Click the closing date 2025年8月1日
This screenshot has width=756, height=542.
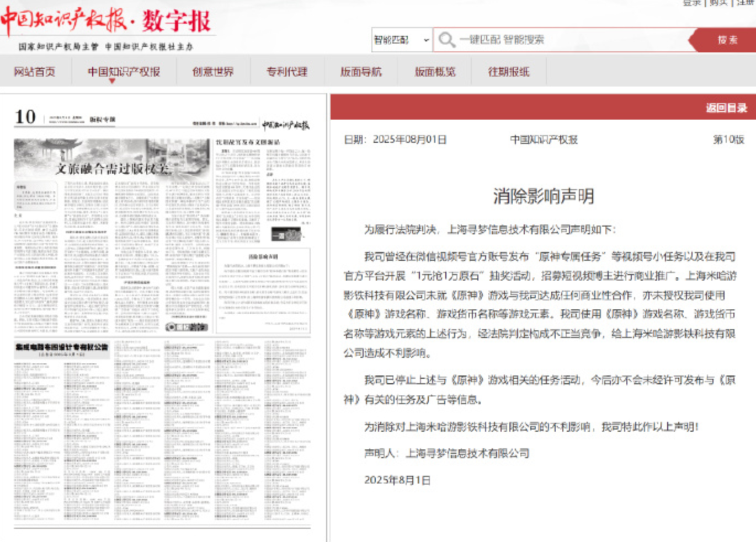click(397, 480)
